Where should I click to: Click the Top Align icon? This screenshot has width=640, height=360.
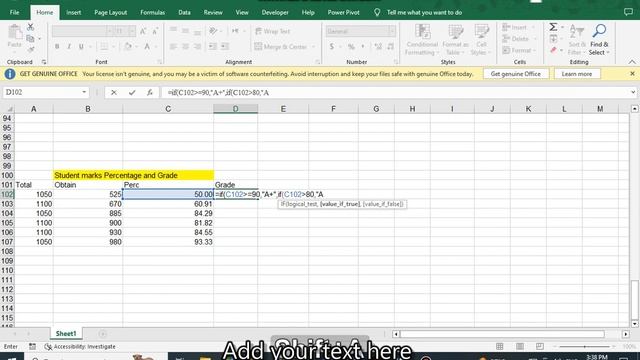point(173,31)
